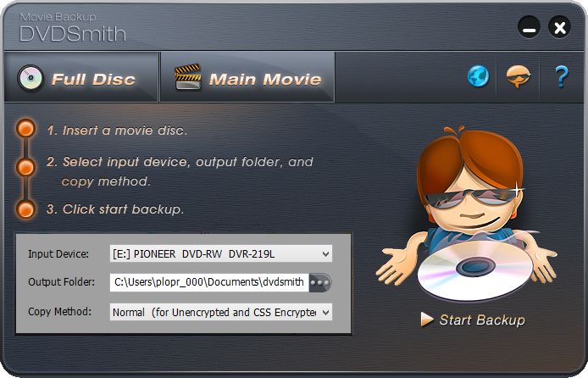Click the 'Click start backup' step text
The image size is (588, 378).
tap(115, 208)
